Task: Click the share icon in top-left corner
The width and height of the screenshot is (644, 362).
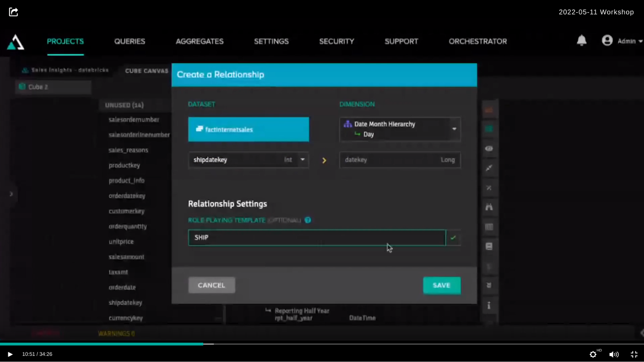Action: tap(13, 12)
